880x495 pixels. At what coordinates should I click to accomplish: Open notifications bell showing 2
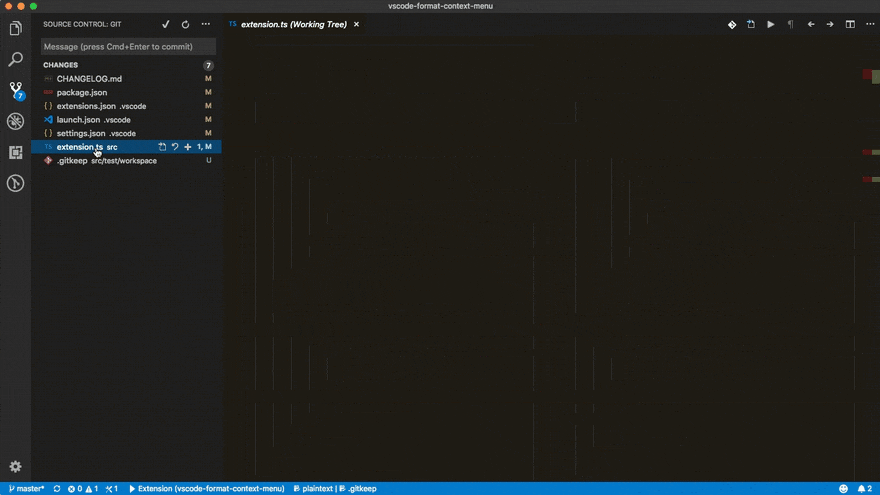[864, 488]
